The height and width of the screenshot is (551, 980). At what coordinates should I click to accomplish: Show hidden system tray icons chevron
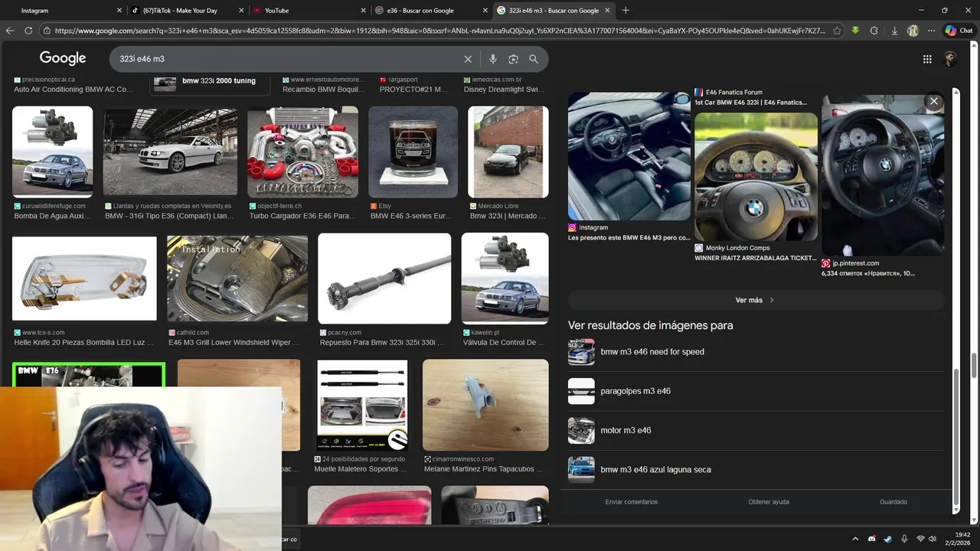point(855,539)
